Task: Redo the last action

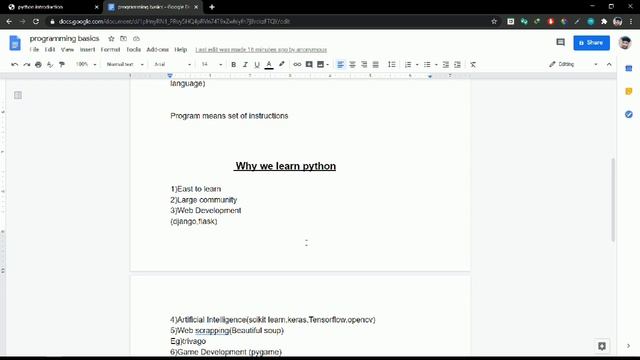Action: click(27, 64)
